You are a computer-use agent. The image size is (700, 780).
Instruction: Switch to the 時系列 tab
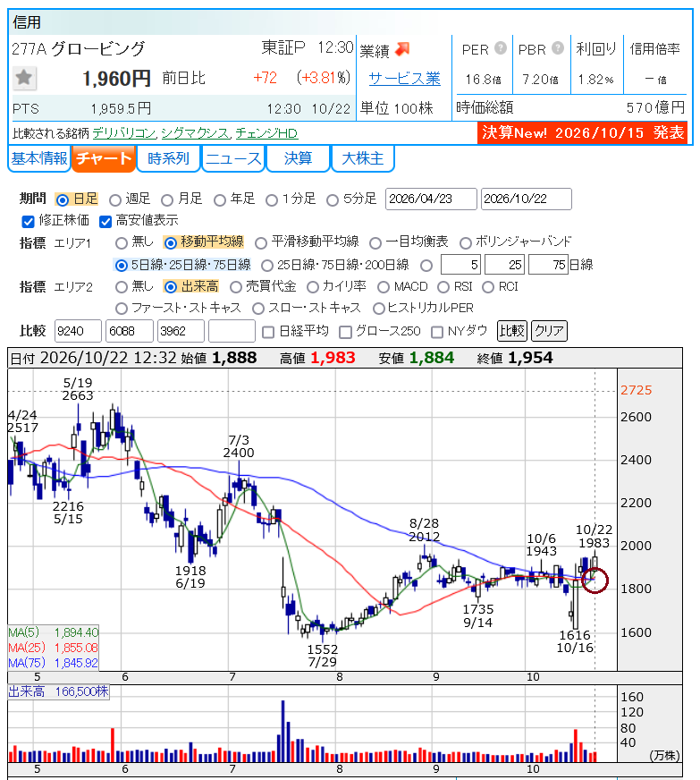click(x=169, y=158)
